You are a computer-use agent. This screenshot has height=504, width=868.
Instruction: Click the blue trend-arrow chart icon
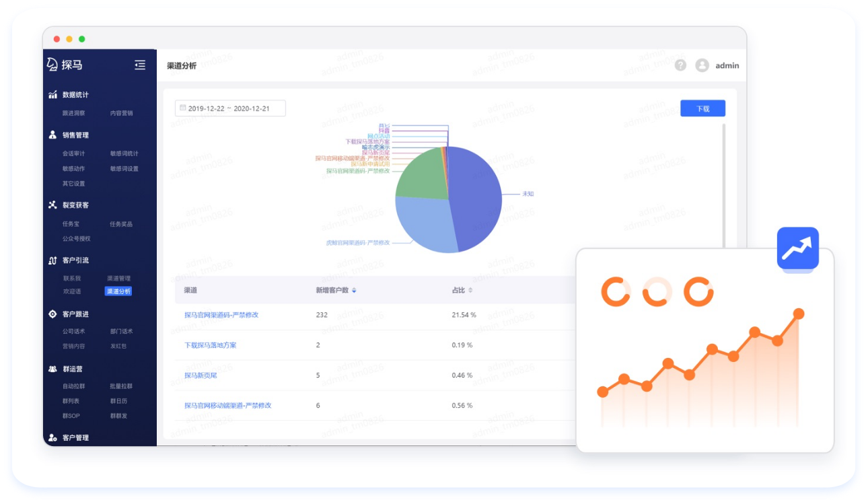coord(797,248)
